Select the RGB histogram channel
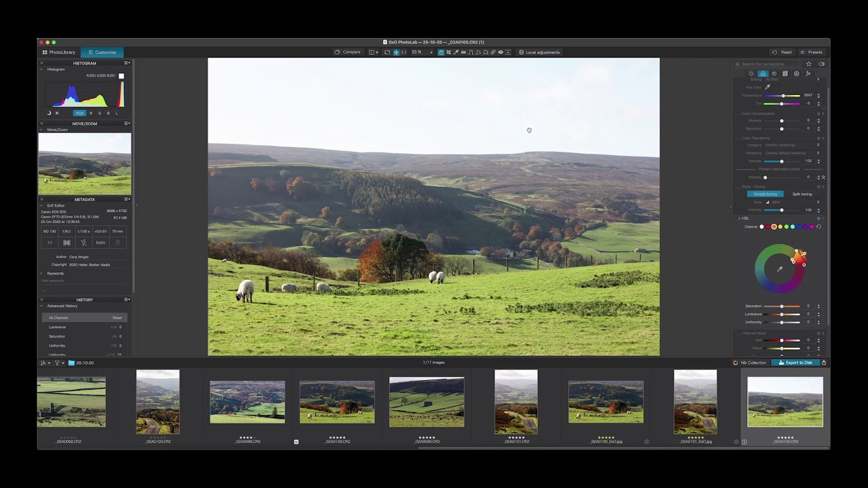This screenshot has height=488, width=868. (79, 113)
